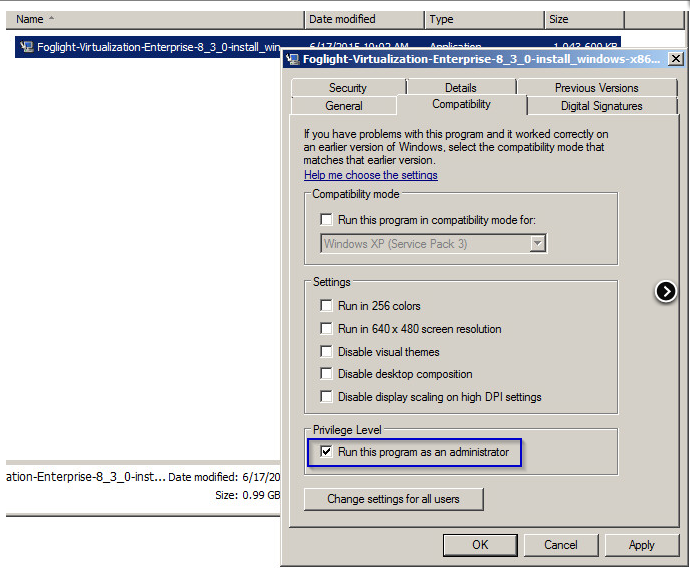Viewport: 690px width, 568px height.
Task: Check Run in 640 x 480 screen resolution
Action: (x=326, y=329)
